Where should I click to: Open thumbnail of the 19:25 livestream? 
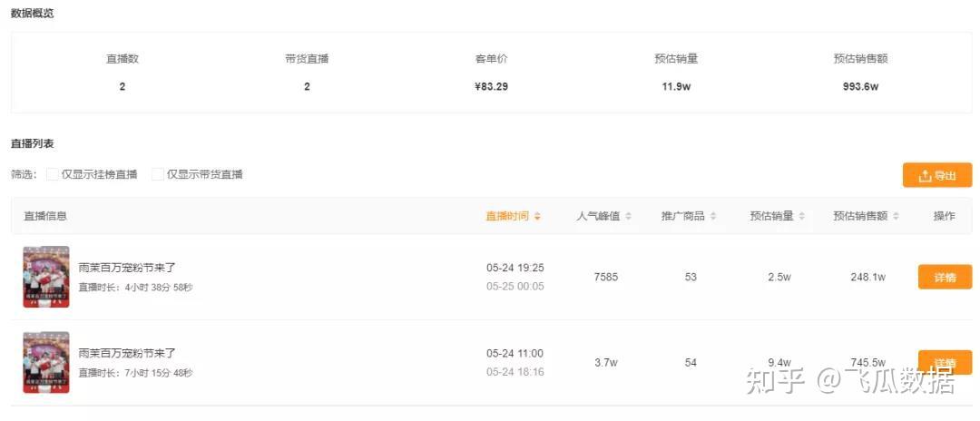(x=46, y=277)
